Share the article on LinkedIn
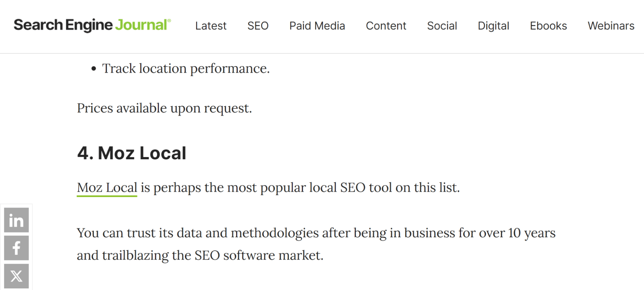644x290 pixels. click(16, 220)
